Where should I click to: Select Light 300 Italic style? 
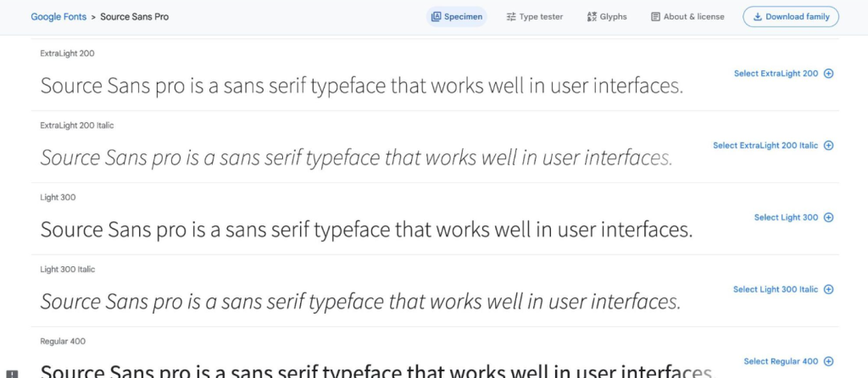783,290
